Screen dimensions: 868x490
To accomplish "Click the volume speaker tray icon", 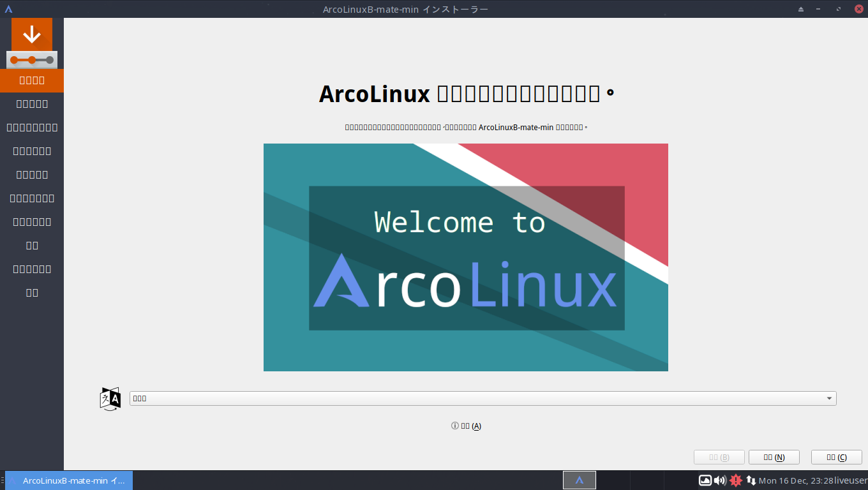I will (x=720, y=480).
